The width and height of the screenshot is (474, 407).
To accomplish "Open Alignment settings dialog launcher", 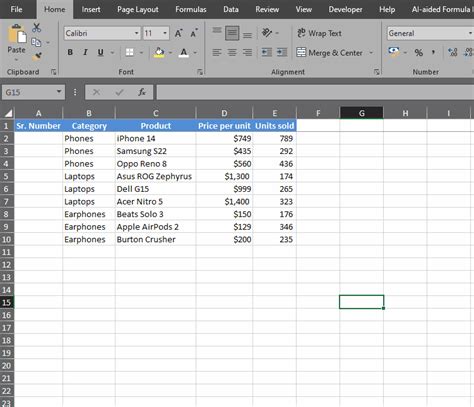I will pos(376,72).
